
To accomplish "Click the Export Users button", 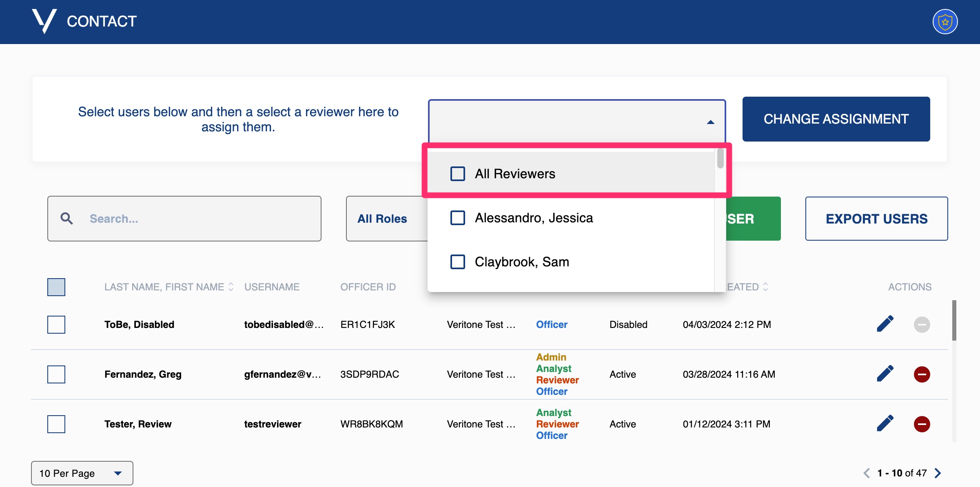I will pyautogui.click(x=876, y=219).
